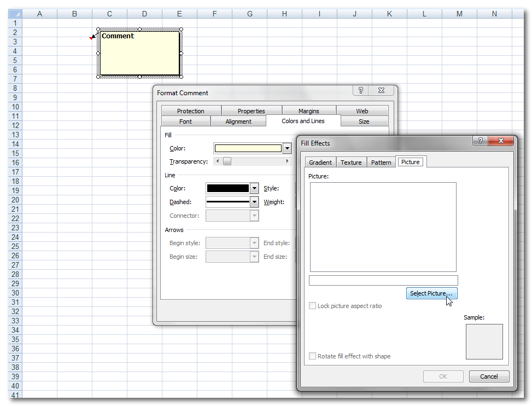532x406 pixels.
Task: Expand the Line Color dropdown
Action: click(x=254, y=188)
